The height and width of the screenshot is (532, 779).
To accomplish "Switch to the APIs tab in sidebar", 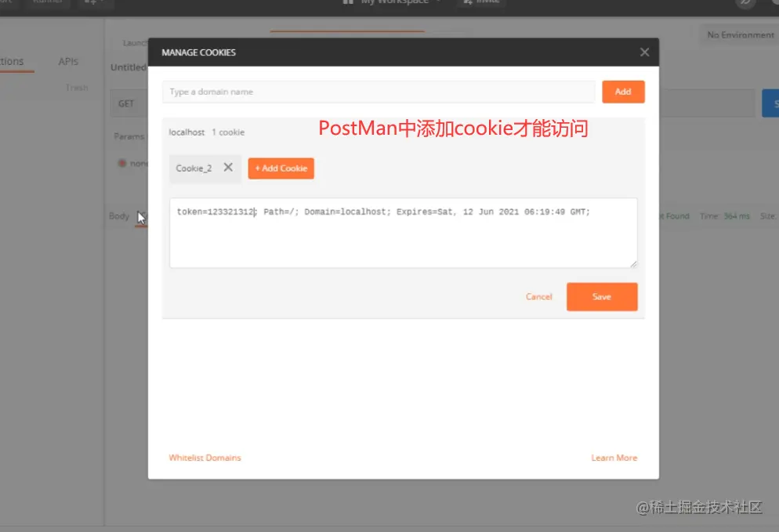I will (x=68, y=62).
